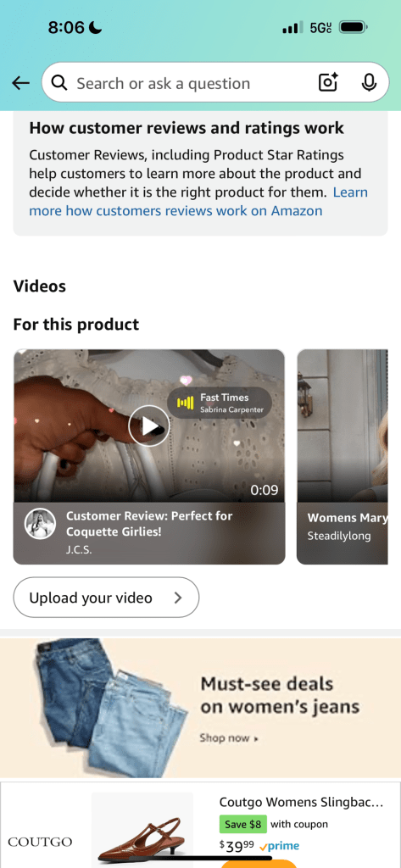Tap the prime badge on Coutgo listing

tap(279, 846)
